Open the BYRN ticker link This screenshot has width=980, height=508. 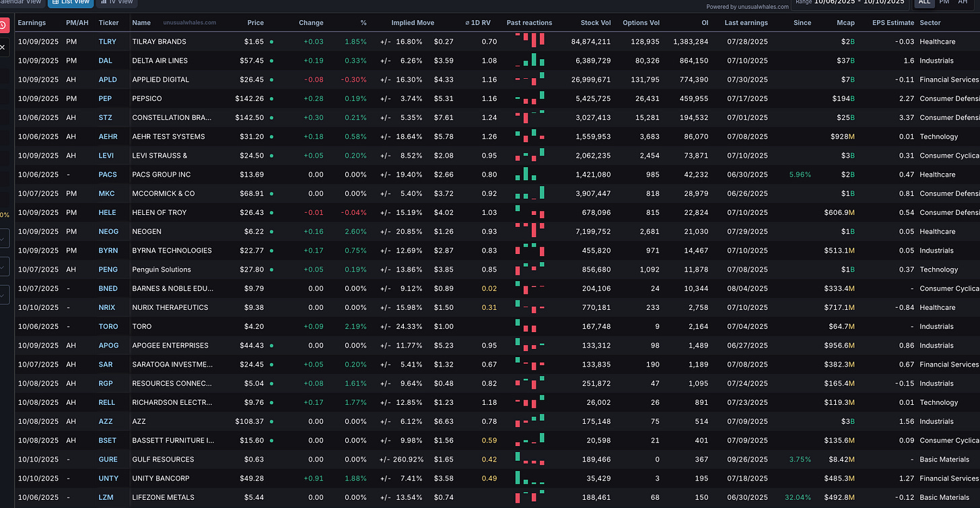[108, 250]
